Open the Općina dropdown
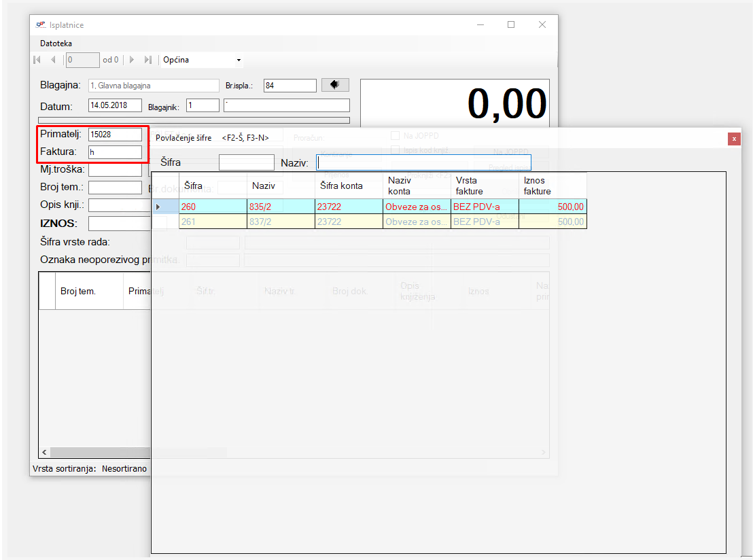753x560 pixels. pos(239,60)
